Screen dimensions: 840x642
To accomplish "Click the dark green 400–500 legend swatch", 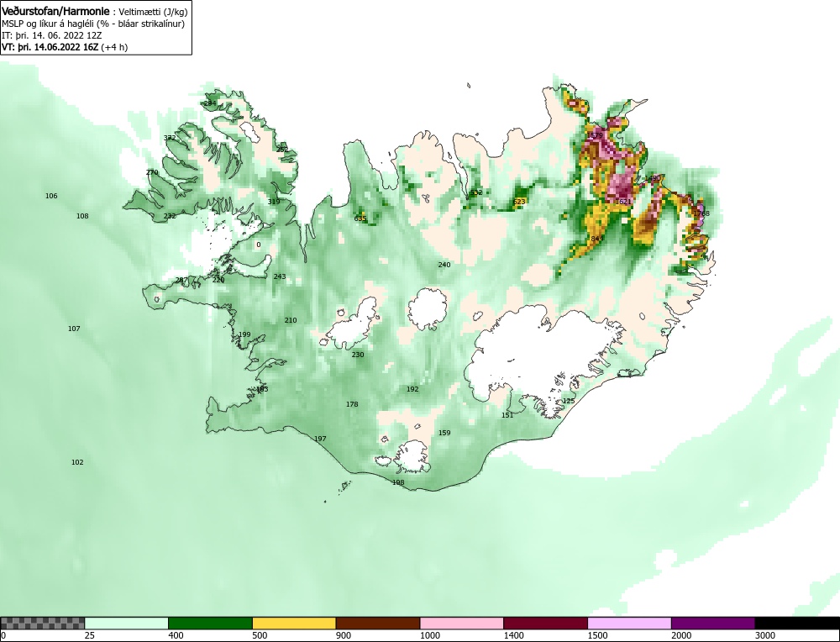I will click(210, 623).
